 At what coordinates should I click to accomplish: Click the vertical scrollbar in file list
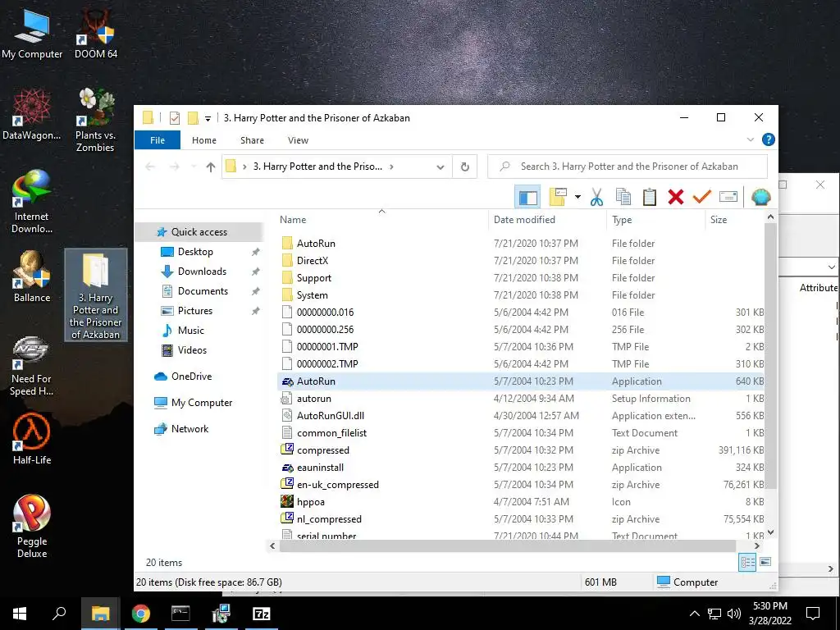pyautogui.click(x=770, y=356)
